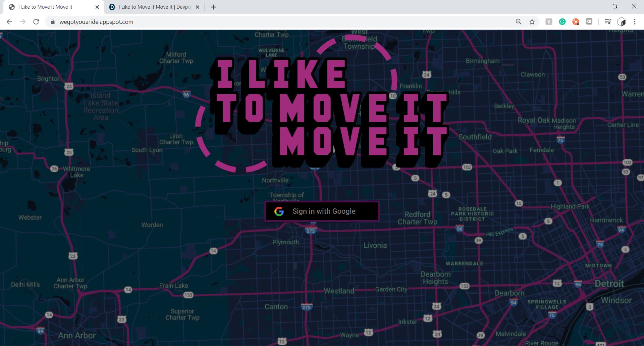Open the gray square extension icon
The image size is (644, 346).
point(589,22)
